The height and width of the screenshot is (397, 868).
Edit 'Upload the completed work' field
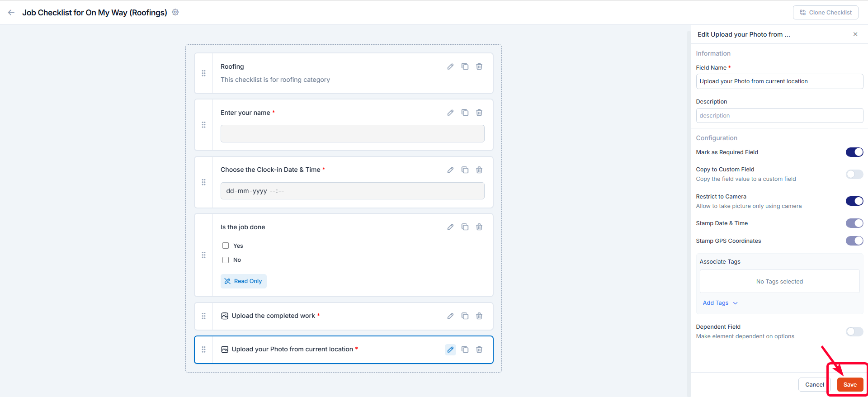point(450,316)
